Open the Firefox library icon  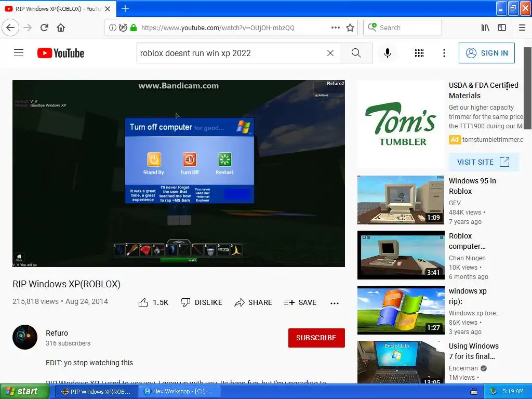tap(485, 28)
